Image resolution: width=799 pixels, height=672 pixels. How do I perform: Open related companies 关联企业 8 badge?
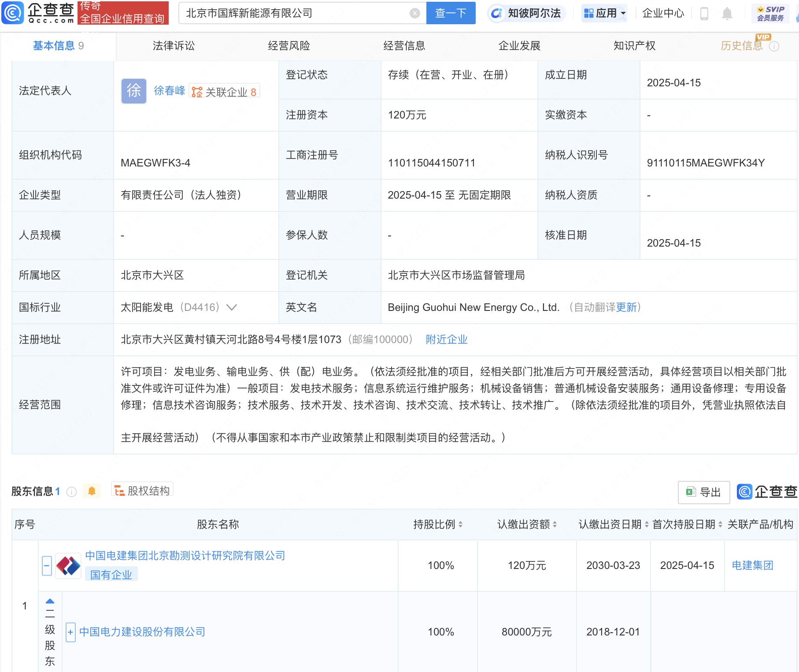(224, 91)
